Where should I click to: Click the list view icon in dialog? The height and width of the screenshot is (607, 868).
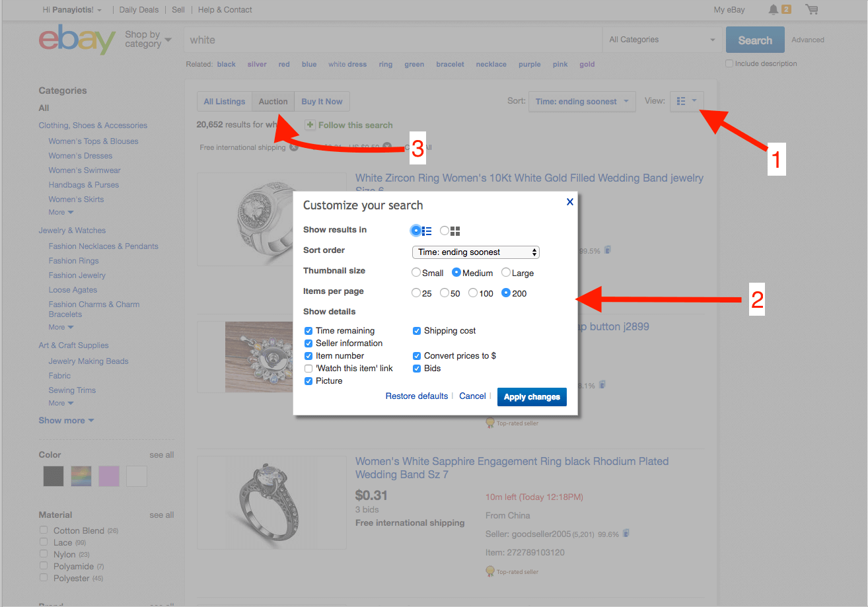pos(427,231)
